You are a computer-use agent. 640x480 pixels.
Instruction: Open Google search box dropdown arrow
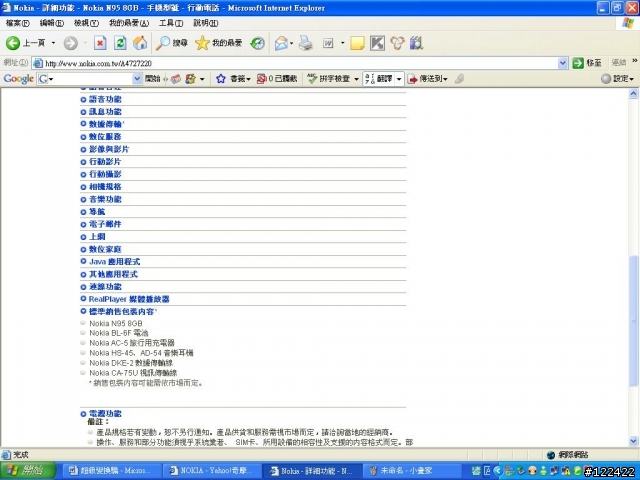click(137, 79)
